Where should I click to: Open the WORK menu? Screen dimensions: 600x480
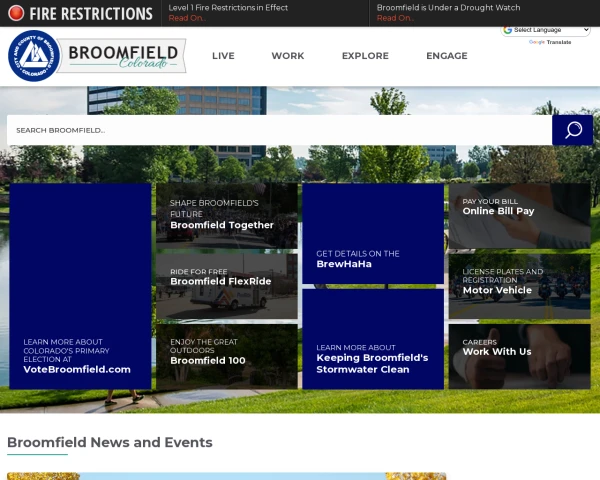coord(288,56)
